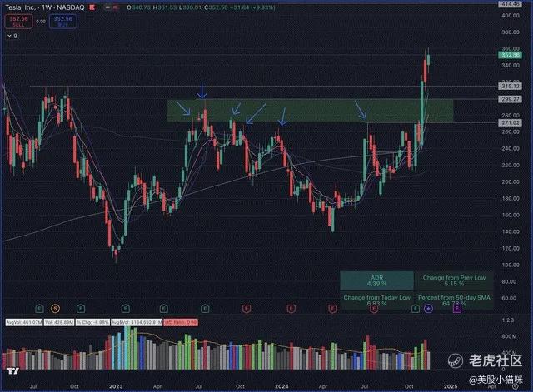Click the 800M volume axis label
This screenshot has height=392, width=533.
[509, 336]
